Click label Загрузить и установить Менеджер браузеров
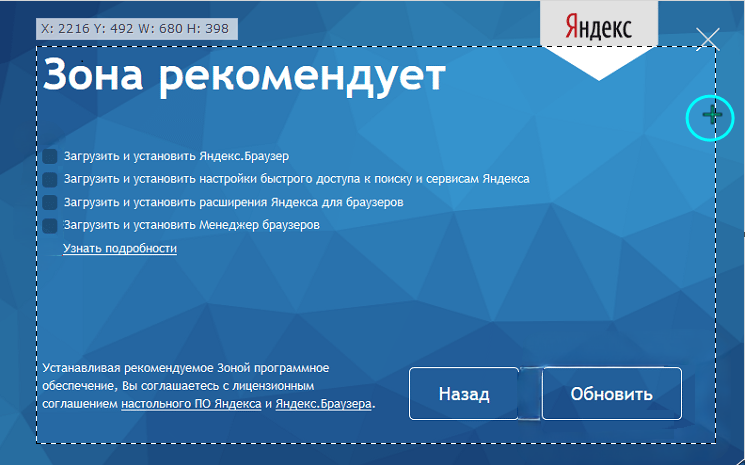Image resolution: width=745 pixels, height=465 pixels. pyautogui.click(x=191, y=225)
